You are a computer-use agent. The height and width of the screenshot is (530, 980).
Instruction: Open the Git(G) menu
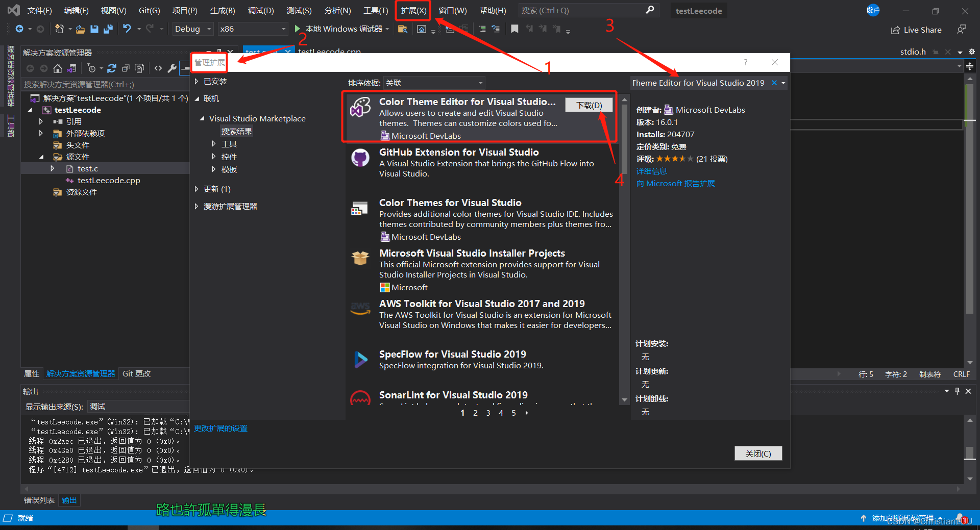(149, 10)
